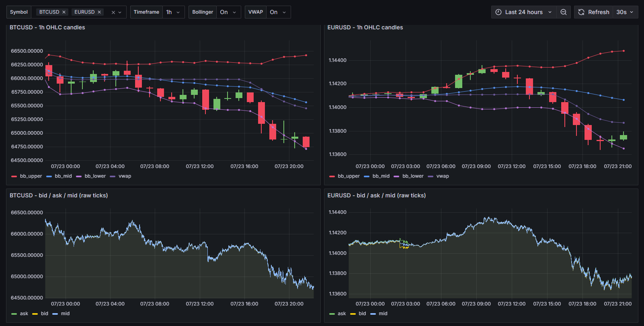Open the VWAP On dropdown

279,12
